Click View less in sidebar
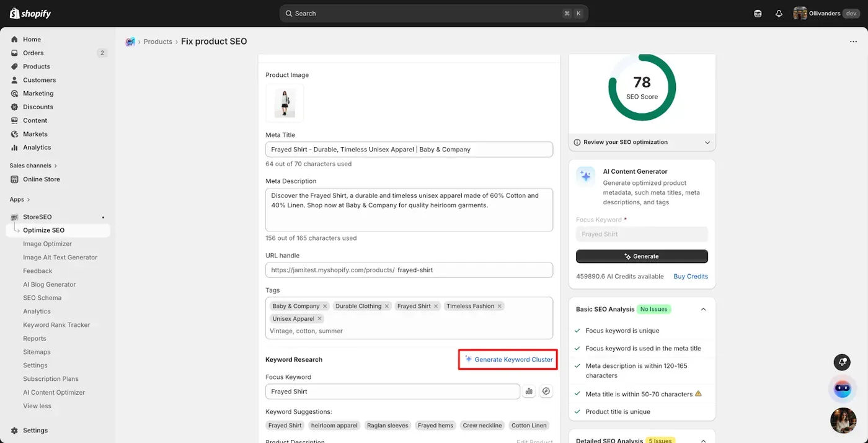 pos(37,406)
